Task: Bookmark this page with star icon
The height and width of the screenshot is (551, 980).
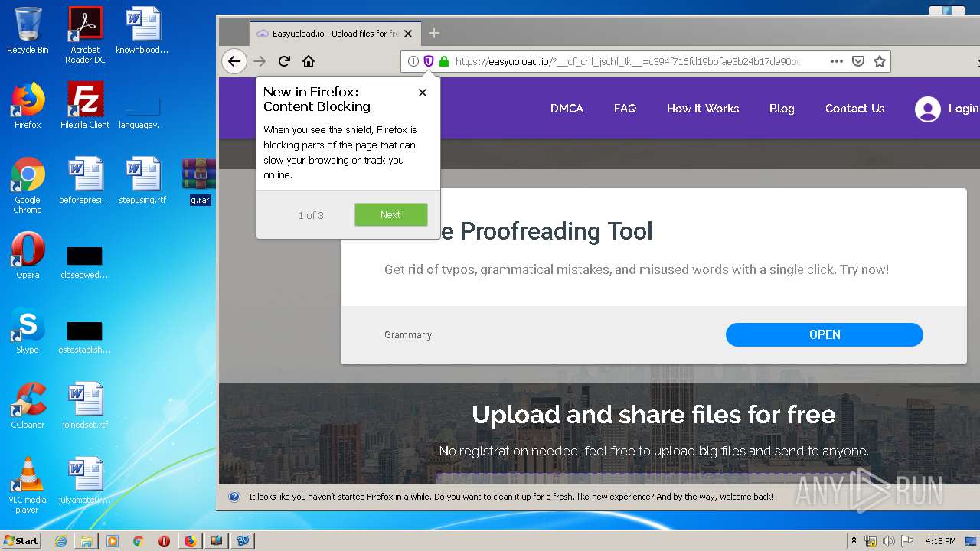Action: (880, 61)
